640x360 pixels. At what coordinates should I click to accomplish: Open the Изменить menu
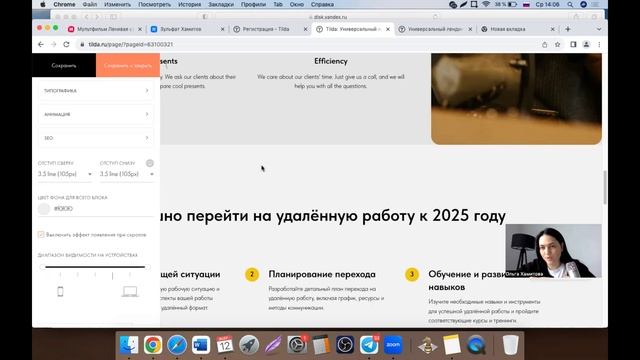[118, 4]
